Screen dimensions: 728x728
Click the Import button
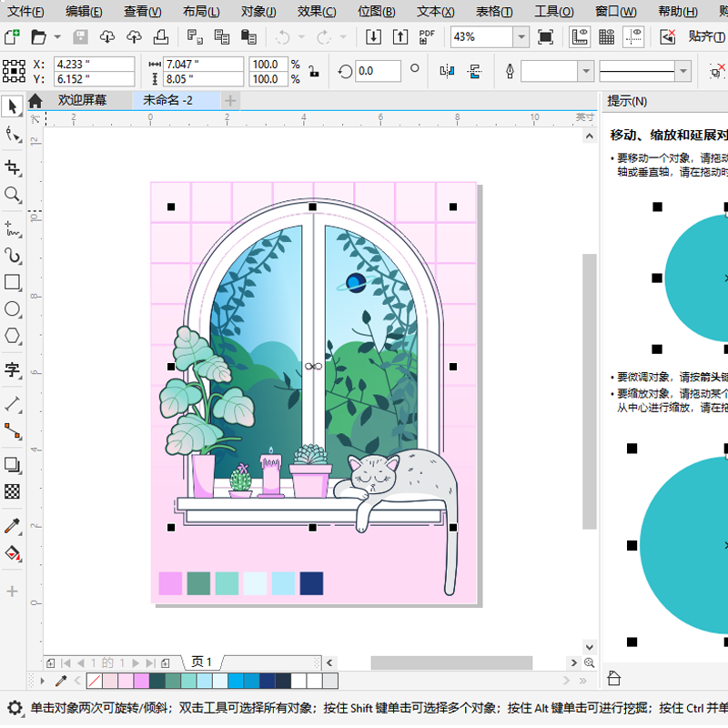pos(375,36)
